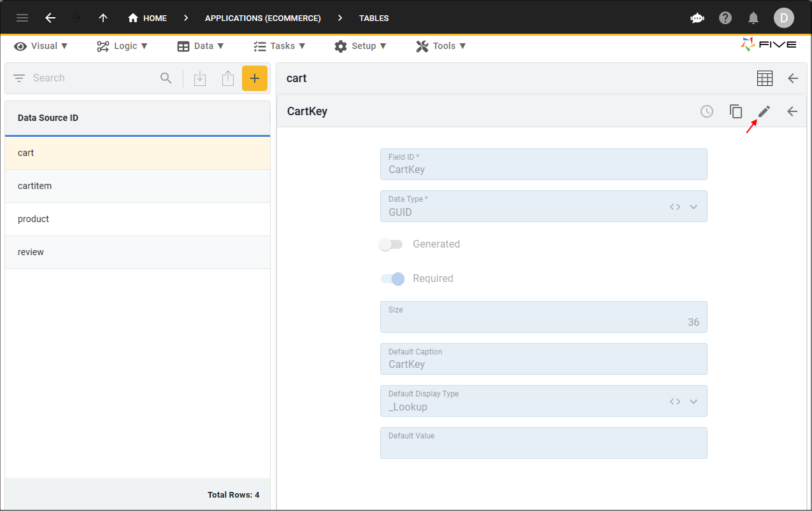Open the notifications bell icon
812x511 pixels.
click(x=753, y=18)
